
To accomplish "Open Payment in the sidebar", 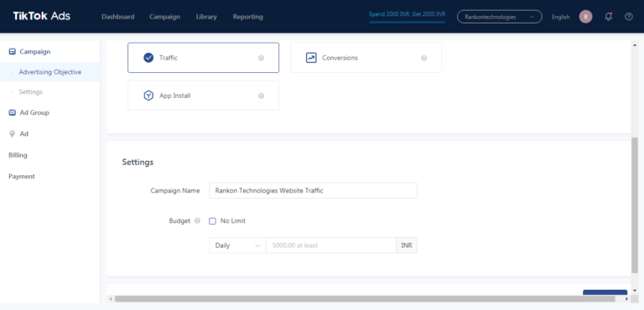I will pos(22,177).
